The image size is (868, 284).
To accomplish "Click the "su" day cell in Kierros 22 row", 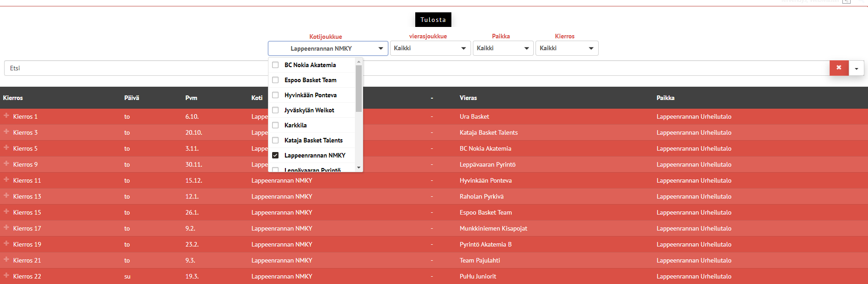I will click(x=127, y=276).
